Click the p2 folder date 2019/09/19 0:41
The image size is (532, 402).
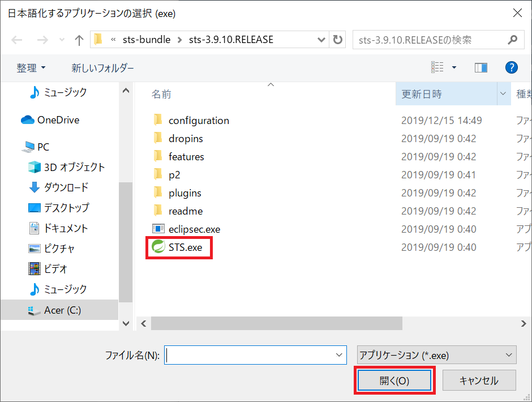coord(439,175)
